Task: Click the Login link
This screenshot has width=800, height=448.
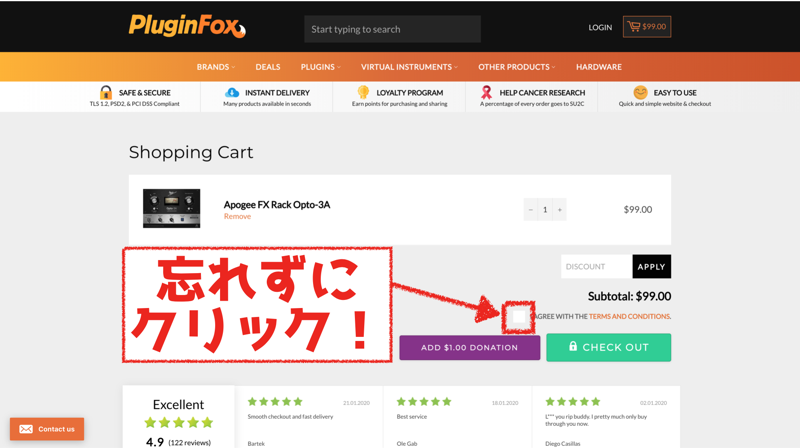Action: tap(600, 28)
